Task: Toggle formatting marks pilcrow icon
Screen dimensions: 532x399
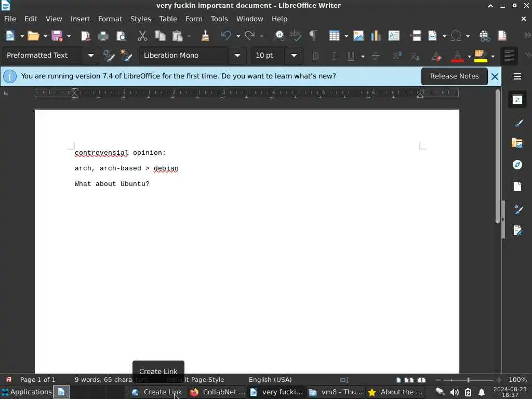Action: (x=313, y=36)
